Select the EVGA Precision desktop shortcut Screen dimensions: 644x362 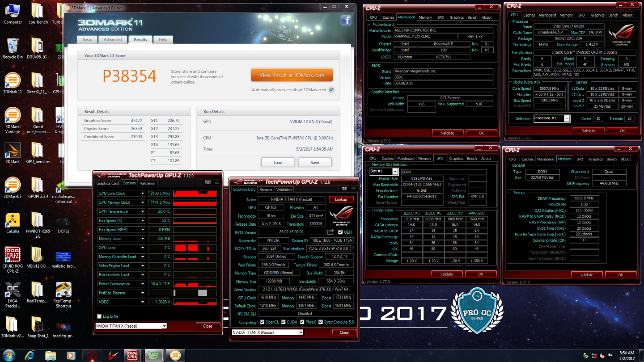click(x=13, y=295)
